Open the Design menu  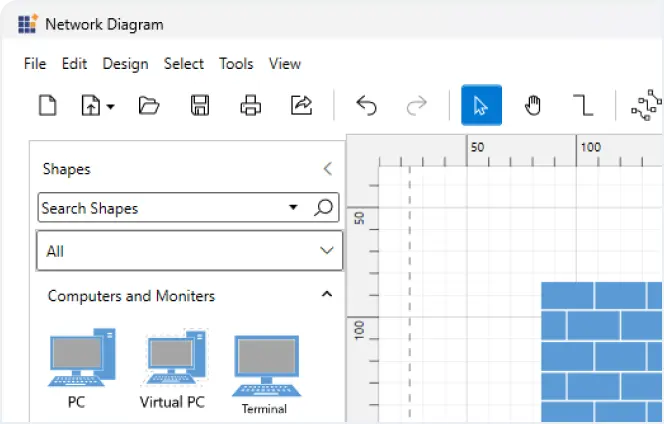pyautogui.click(x=125, y=63)
